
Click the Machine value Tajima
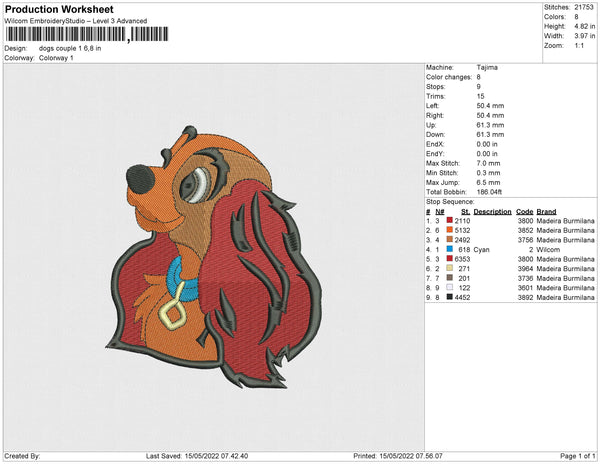[x=487, y=67]
